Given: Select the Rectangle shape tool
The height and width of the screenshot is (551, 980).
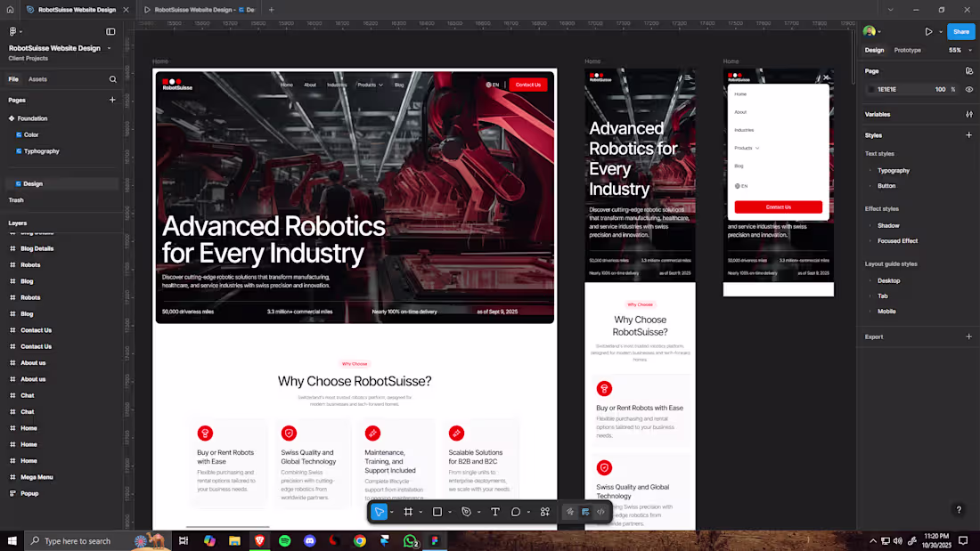Looking at the screenshot, I should click(x=437, y=512).
